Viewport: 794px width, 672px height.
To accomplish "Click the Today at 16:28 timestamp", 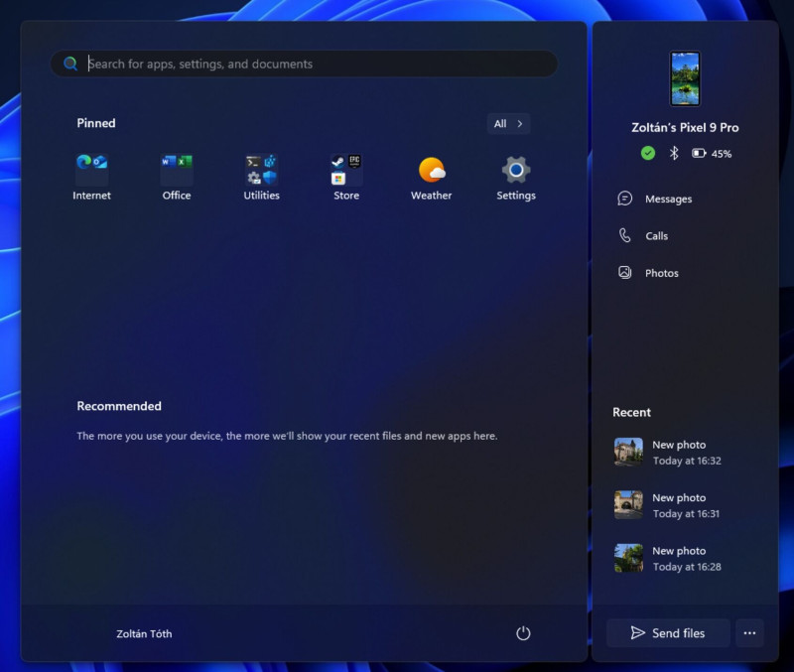I will pos(687,567).
